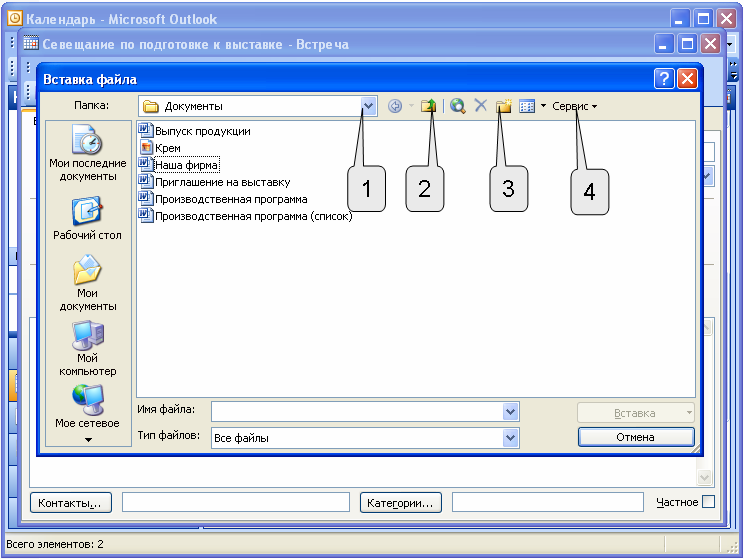Go to Desktop (Рабочий стол) shortcut
Screen dimensions: 744x559
pyautogui.click(x=87, y=218)
